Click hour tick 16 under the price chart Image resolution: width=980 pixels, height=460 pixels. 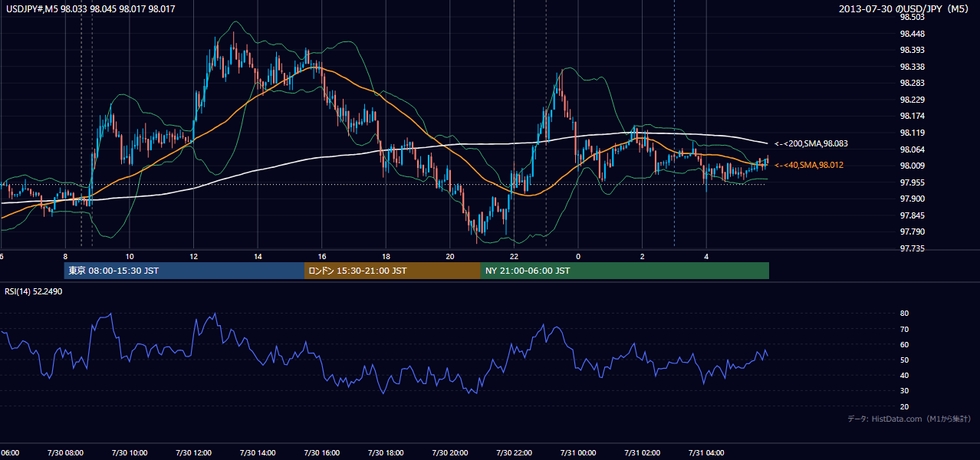click(x=321, y=256)
